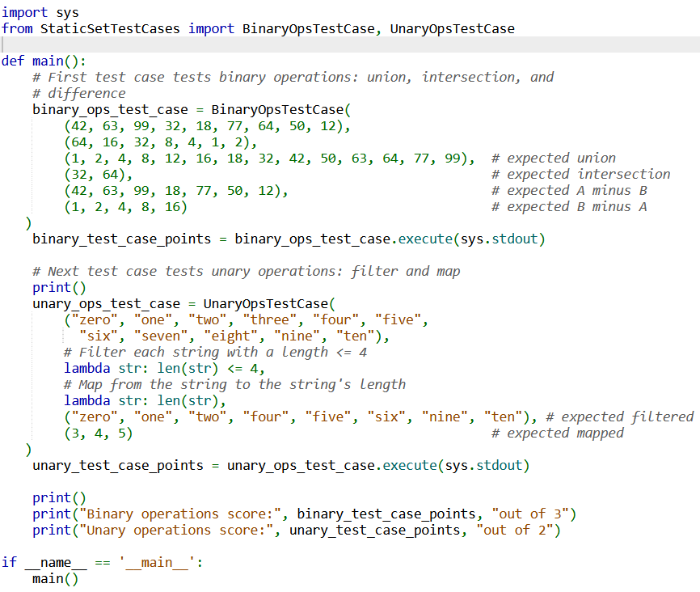Click the final 'main()' call
This screenshot has height=592, width=700.
tap(55, 578)
